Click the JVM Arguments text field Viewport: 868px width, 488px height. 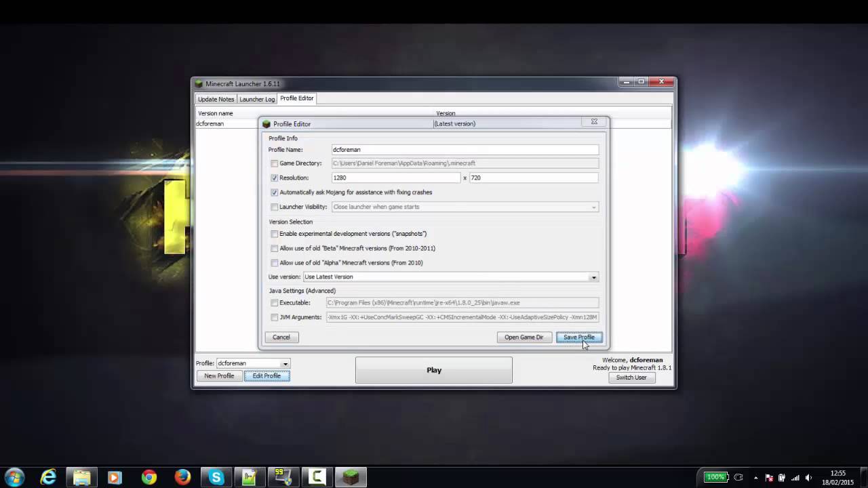(x=462, y=317)
